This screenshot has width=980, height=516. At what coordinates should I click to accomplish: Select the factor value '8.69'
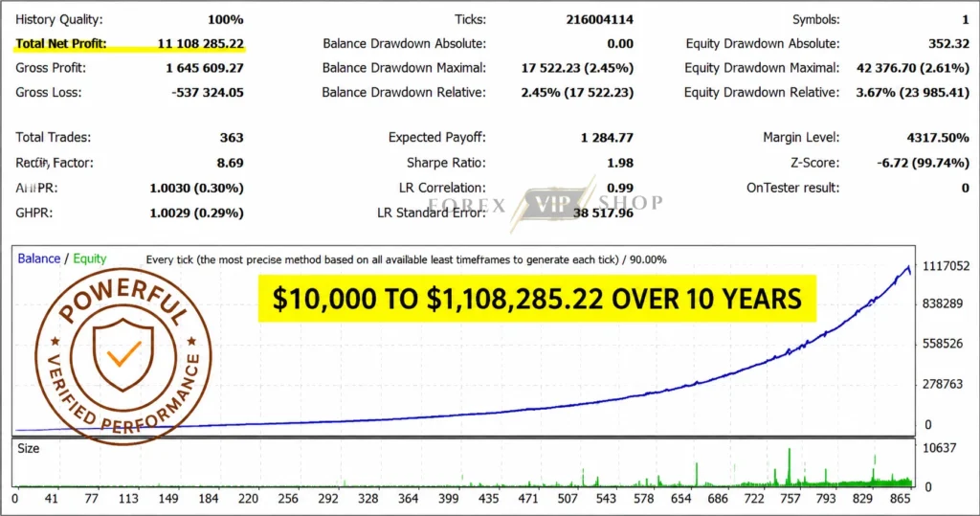[x=230, y=163]
